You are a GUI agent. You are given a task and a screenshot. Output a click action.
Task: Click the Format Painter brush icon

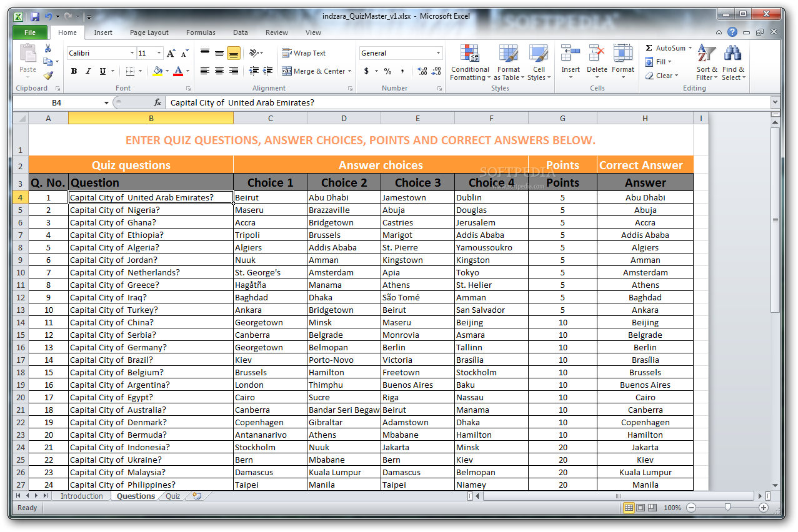pos(48,76)
